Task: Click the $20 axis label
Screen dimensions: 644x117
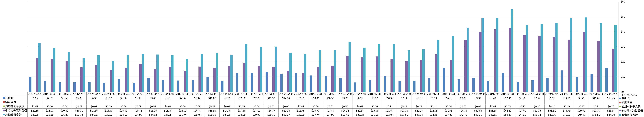Action: (623, 62)
